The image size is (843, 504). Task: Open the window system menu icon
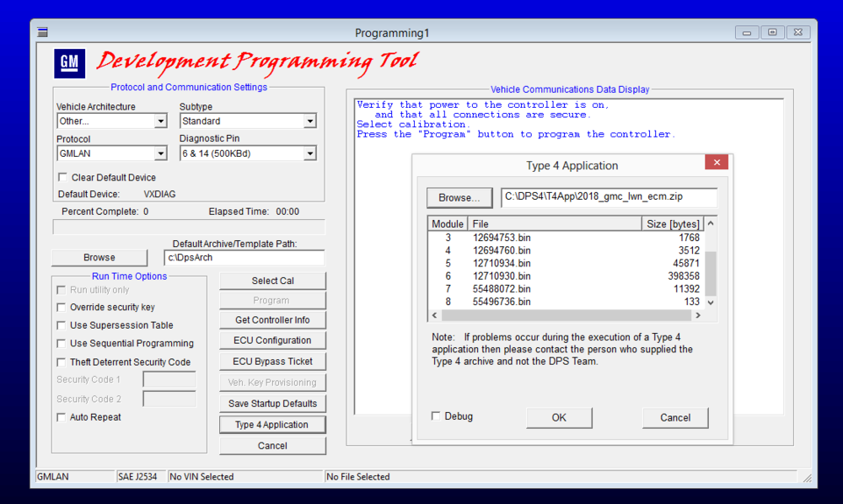tap(42, 32)
